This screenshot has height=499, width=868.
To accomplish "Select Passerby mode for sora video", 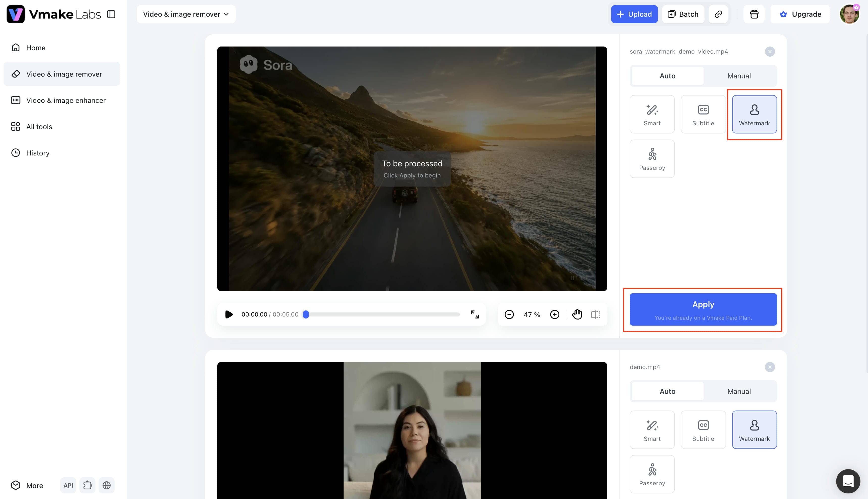I will tap(652, 159).
